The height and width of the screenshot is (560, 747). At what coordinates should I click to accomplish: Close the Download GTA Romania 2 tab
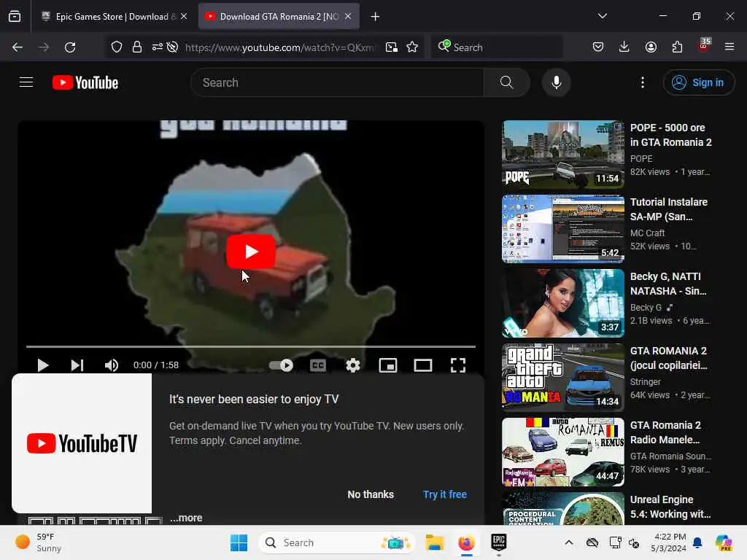click(348, 16)
